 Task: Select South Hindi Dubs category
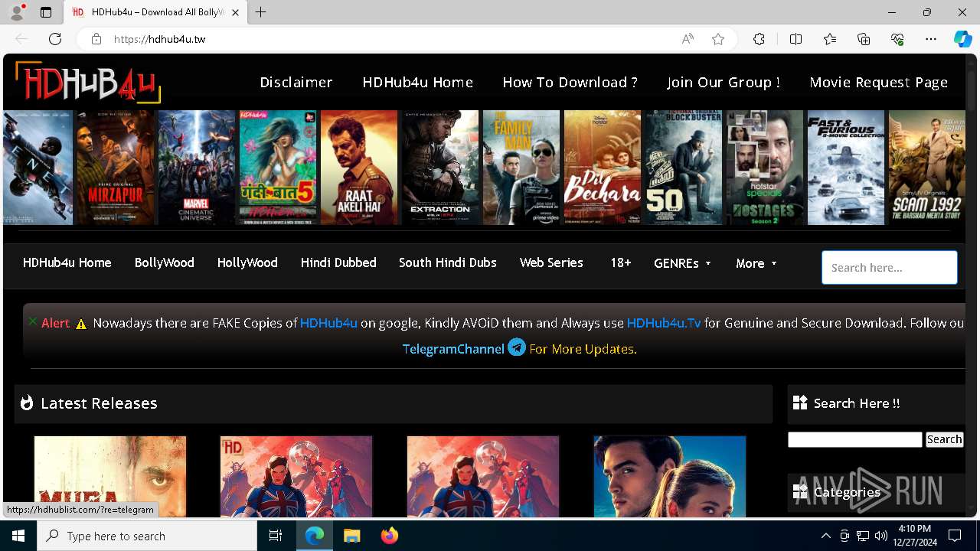(x=448, y=262)
